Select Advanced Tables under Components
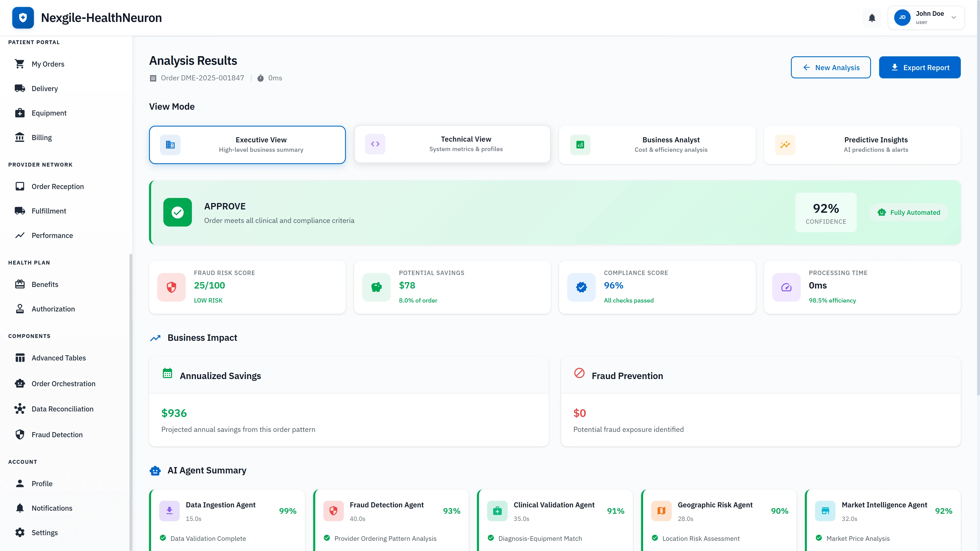 pyautogui.click(x=58, y=358)
